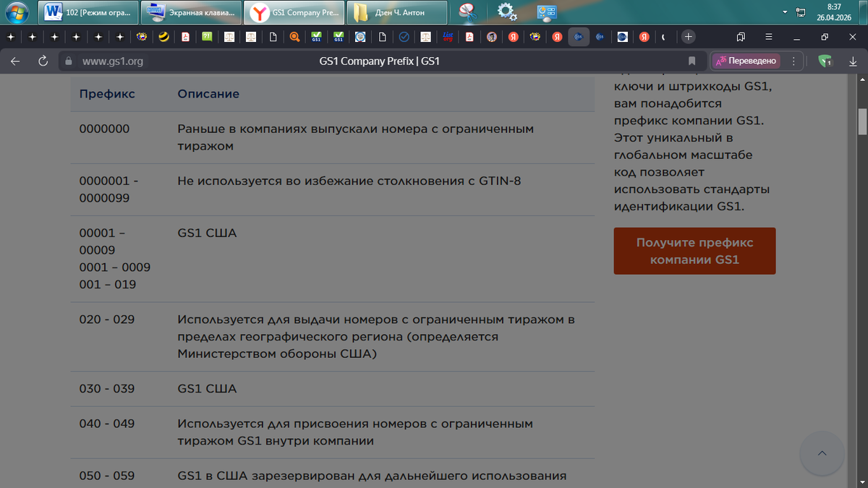The width and height of the screenshot is (868, 488).
Task: Switch to the blue checkmark circle tab
Action: 404,36
